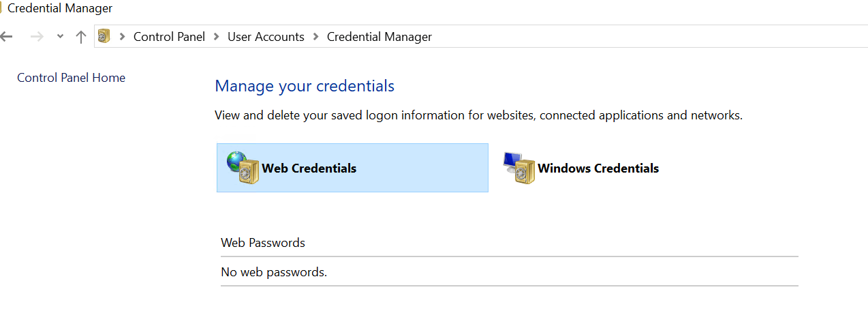Click the No web passwords entry row
The image size is (868, 309).
tap(509, 272)
